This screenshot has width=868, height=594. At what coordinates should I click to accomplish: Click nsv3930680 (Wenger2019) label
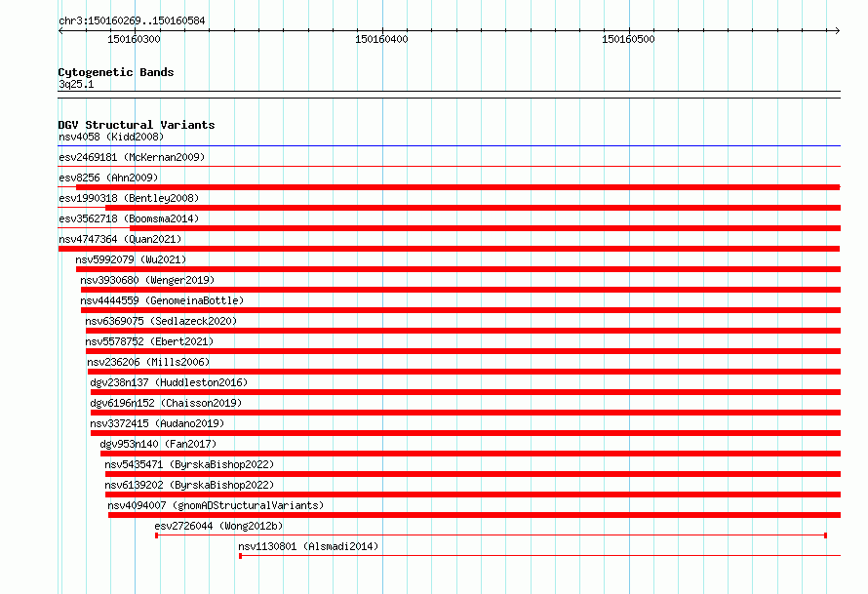[147, 280]
